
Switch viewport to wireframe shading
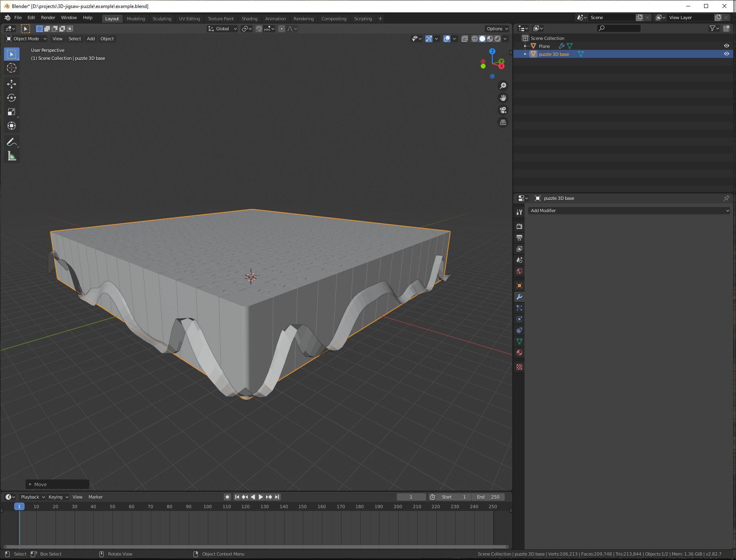(475, 39)
